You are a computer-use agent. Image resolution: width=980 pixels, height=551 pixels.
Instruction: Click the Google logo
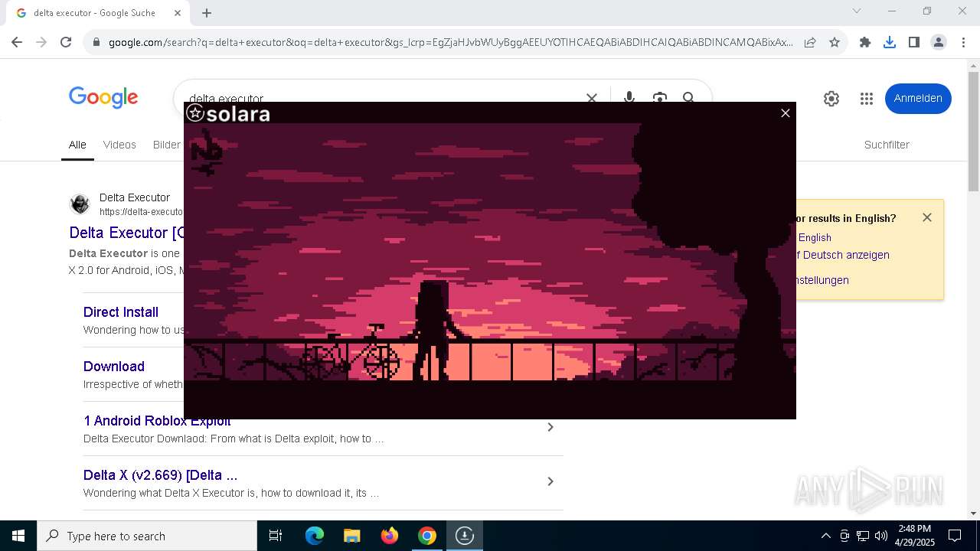pos(103,97)
